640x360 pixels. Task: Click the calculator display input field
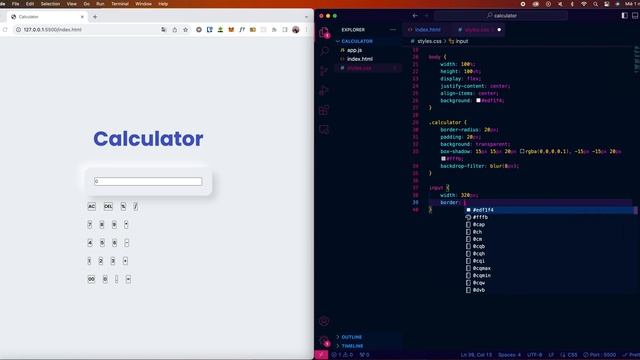pyautogui.click(x=148, y=181)
